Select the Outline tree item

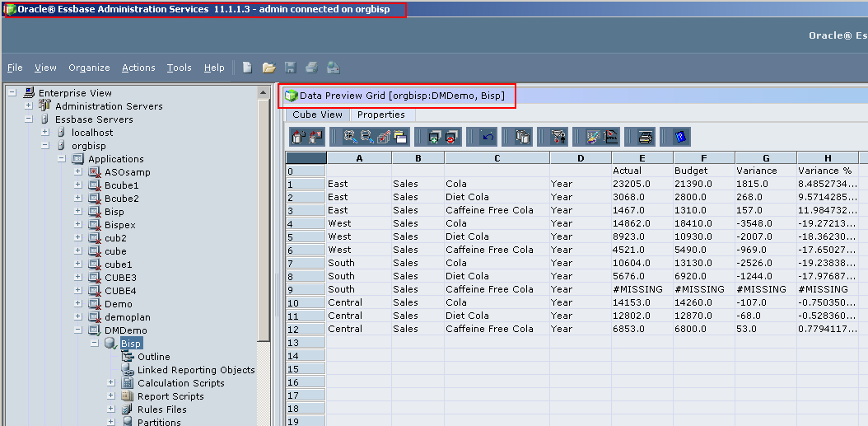(x=154, y=357)
